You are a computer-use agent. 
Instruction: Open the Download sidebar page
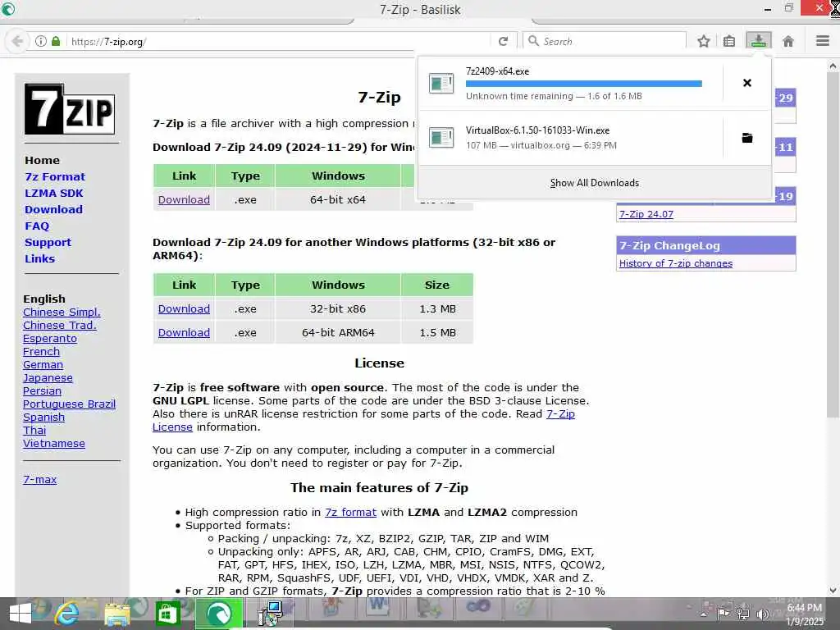tap(53, 210)
